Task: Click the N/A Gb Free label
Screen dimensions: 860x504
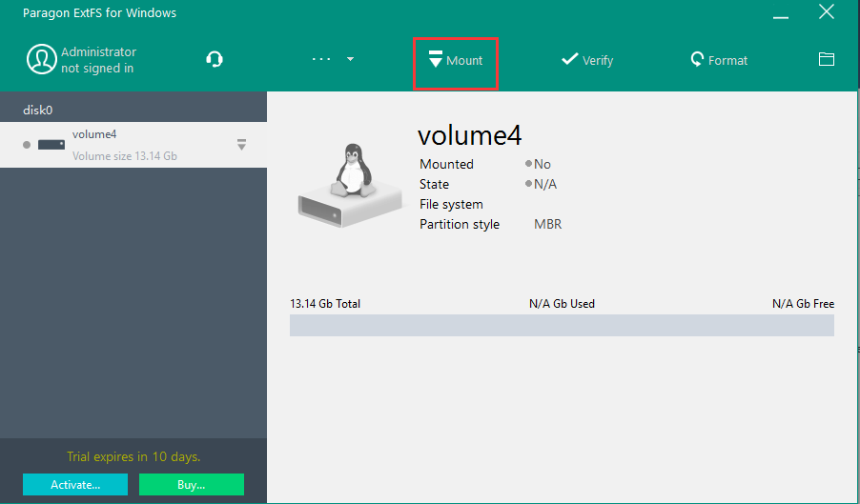Action: [x=803, y=304]
